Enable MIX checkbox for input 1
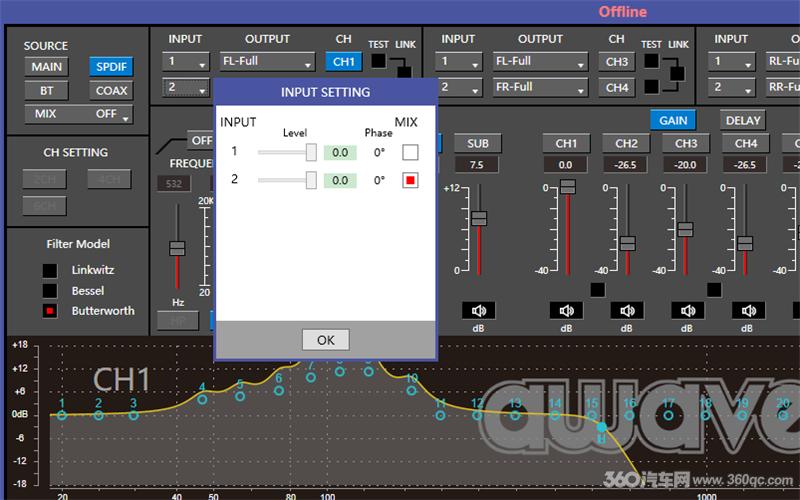The image size is (800, 500). tap(410, 152)
